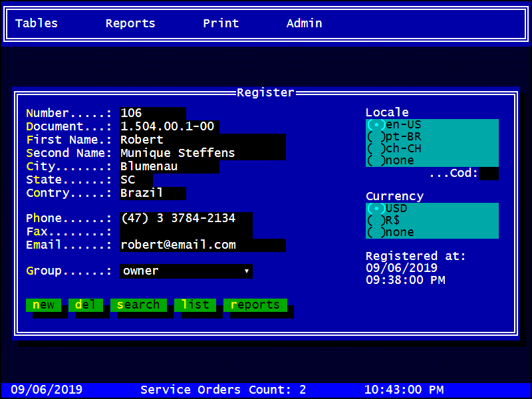Select the en-US locale radio option
Screen dimensions: 532x399
pos(432,125)
